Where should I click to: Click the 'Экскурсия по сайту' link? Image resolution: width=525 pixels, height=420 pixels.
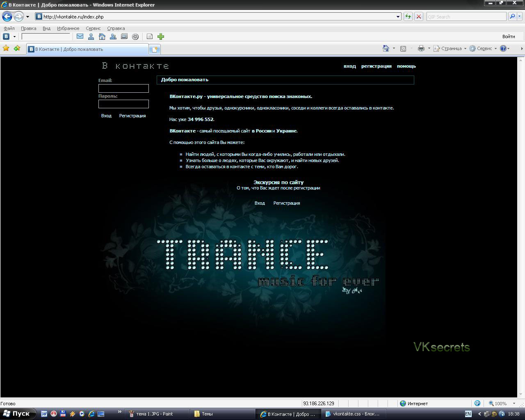[278, 182]
